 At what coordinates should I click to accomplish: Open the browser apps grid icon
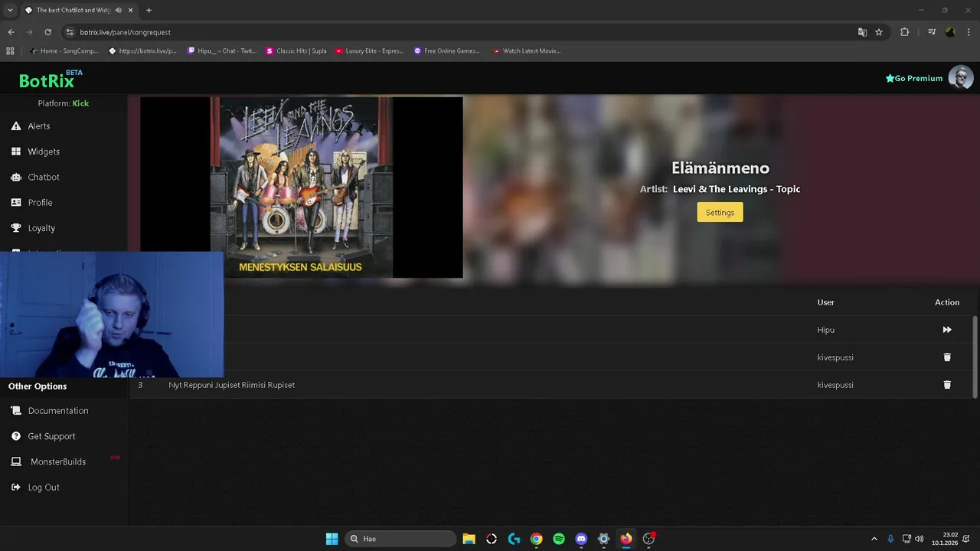pyautogui.click(x=10, y=51)
